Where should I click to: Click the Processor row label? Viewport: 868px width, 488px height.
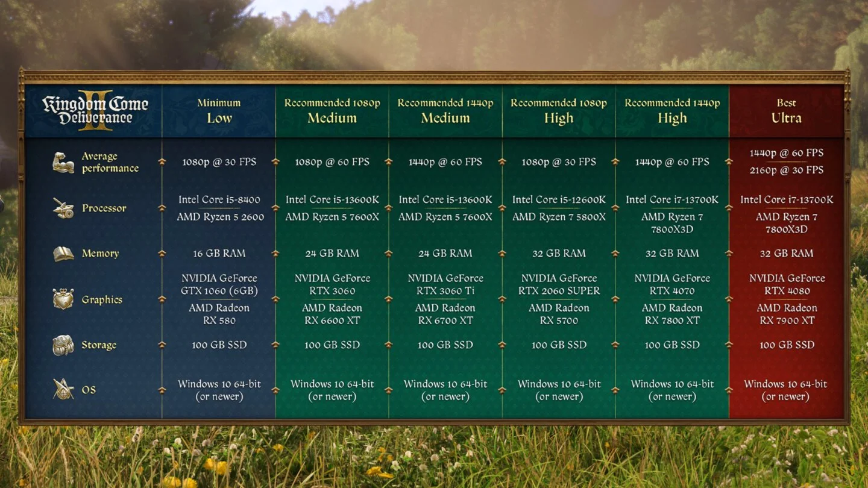point(104,208)
